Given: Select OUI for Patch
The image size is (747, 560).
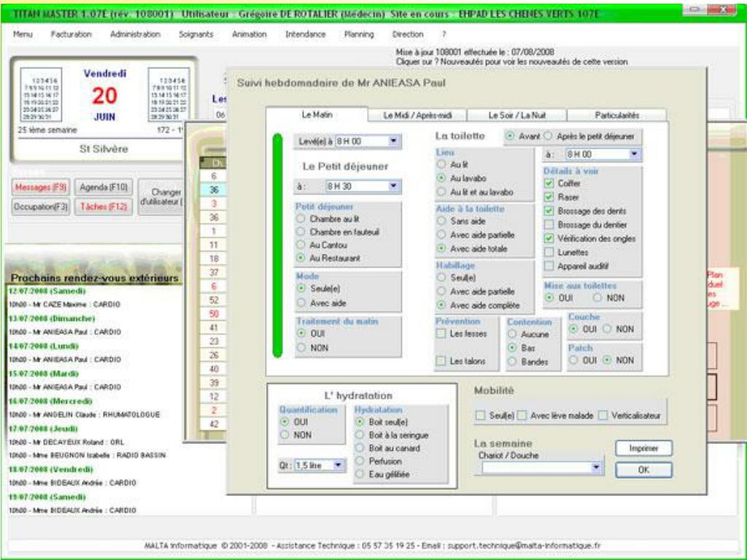Looking at the screenshot, I should coord(573,360).
